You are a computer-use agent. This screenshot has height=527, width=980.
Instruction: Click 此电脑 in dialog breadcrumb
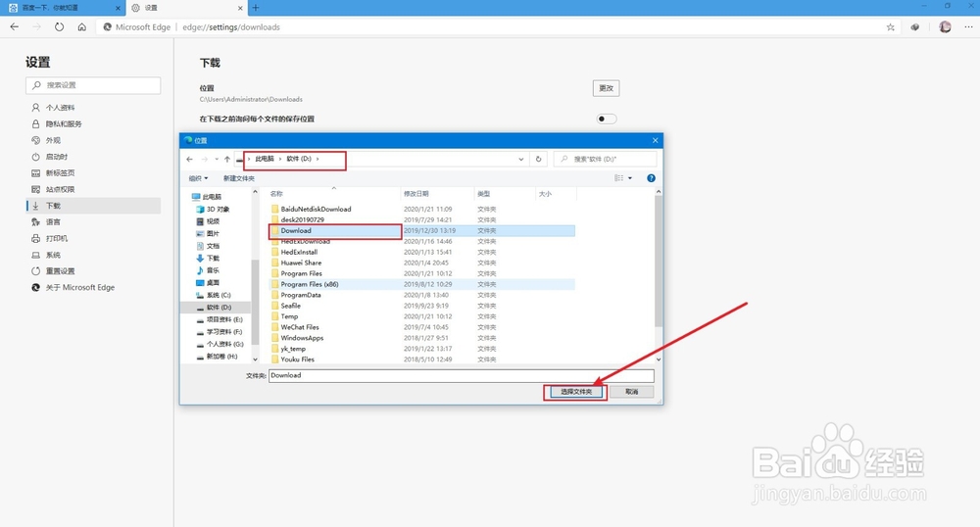pos(265,159)
